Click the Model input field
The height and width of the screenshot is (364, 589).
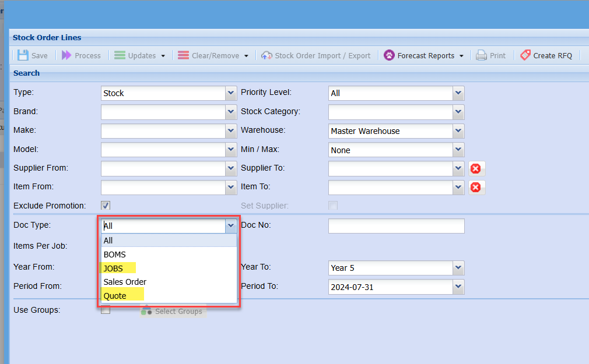pos(163,149)
